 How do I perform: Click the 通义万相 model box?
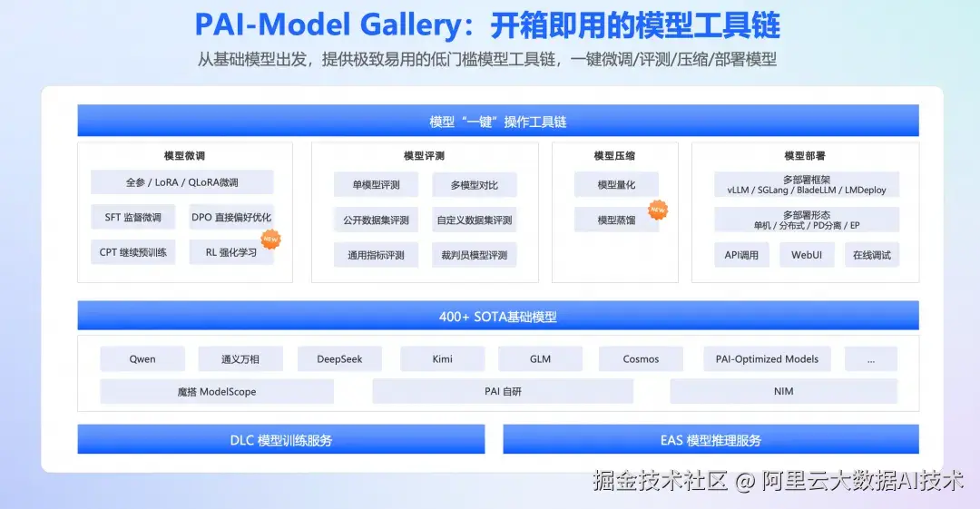pos(240,359)
